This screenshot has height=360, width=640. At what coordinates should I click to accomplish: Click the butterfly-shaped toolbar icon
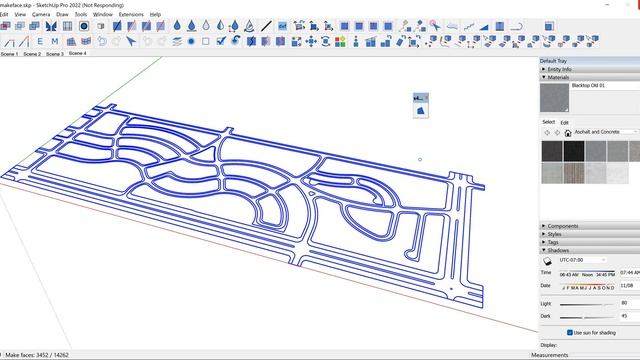(x=51, y=26)
